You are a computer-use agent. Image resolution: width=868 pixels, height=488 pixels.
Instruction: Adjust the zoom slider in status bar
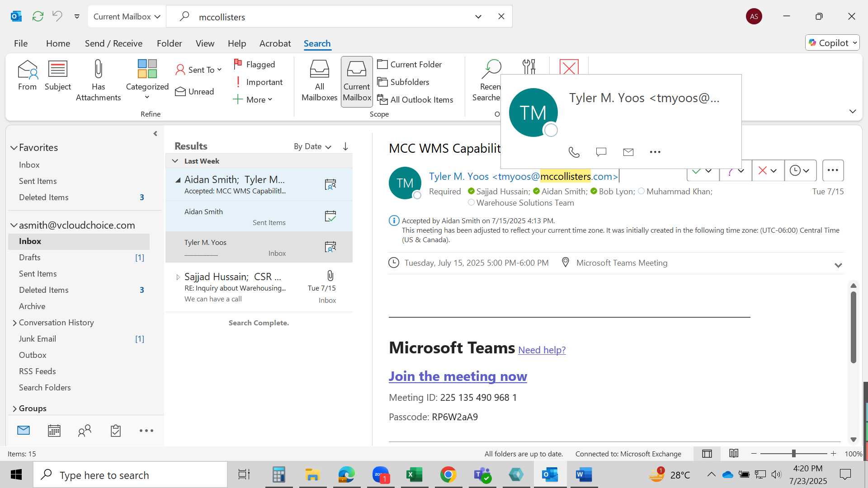(793, 453)
